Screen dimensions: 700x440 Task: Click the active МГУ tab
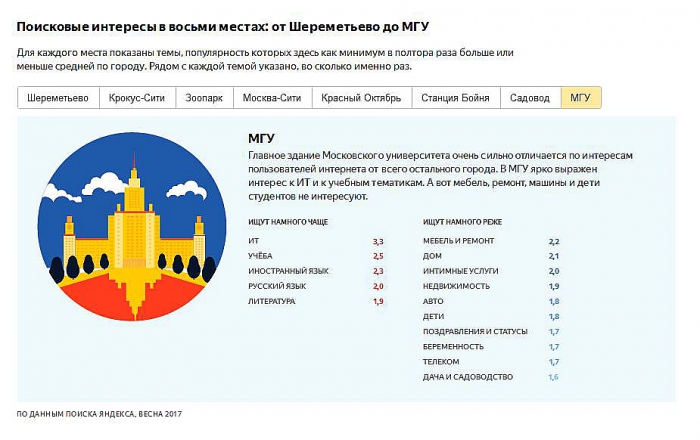coord(581,98)
